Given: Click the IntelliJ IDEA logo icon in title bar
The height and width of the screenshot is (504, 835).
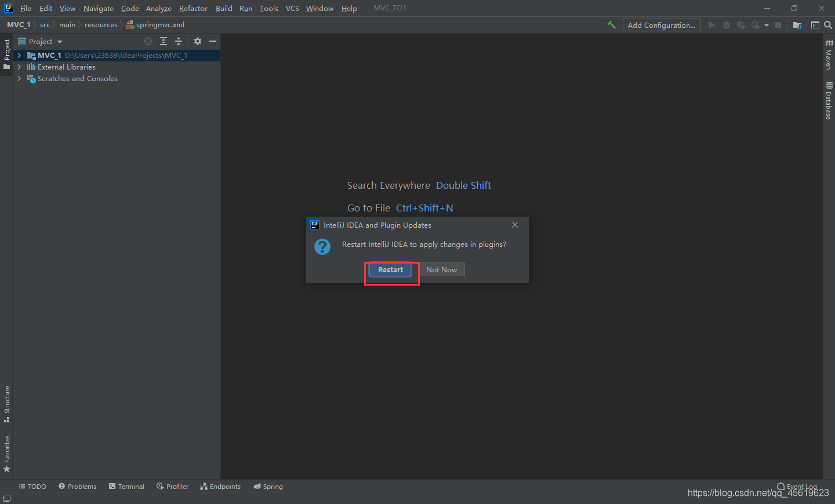Looking at the screenshot, I should point(8,8).
